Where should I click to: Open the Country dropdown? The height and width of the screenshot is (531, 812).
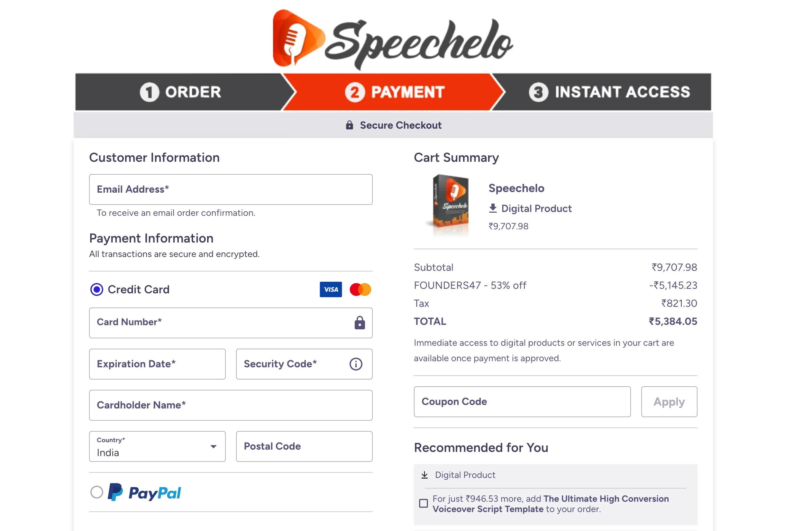point(214,446)
